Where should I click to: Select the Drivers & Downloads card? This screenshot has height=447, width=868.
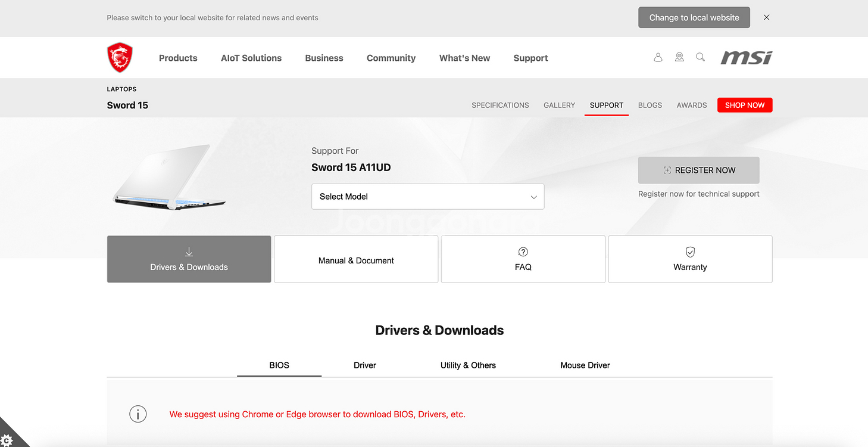(189, 259)
